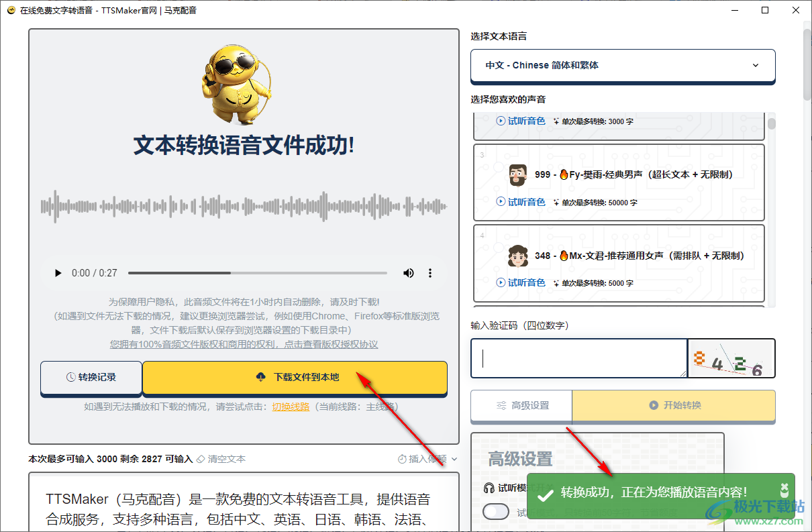The image size is (812, 532).
Task: Mute playback using the speaker icon
Action: click(408, 272)
